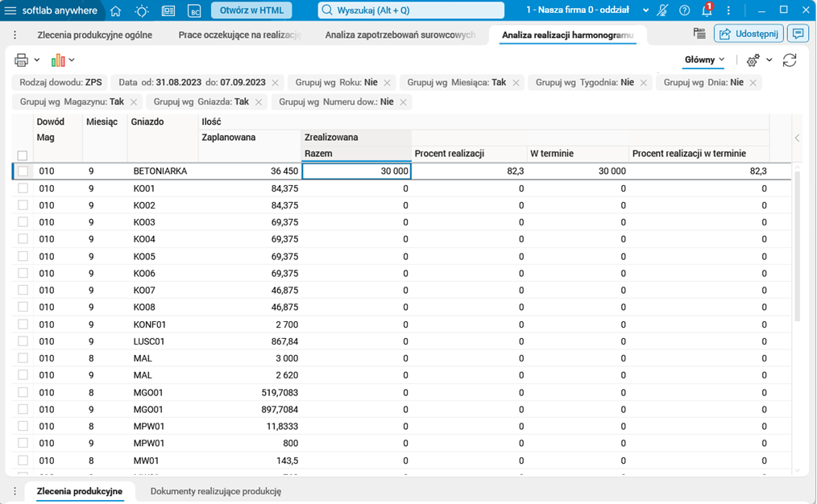Click the help question mark icon
Screen dimensions: 817x504
[x=685, y=10]
